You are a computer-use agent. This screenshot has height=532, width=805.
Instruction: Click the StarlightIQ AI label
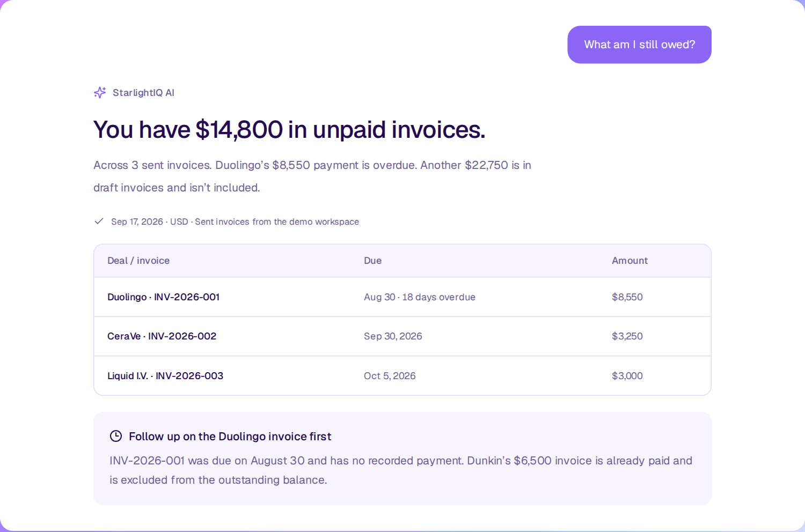point(143,93)
